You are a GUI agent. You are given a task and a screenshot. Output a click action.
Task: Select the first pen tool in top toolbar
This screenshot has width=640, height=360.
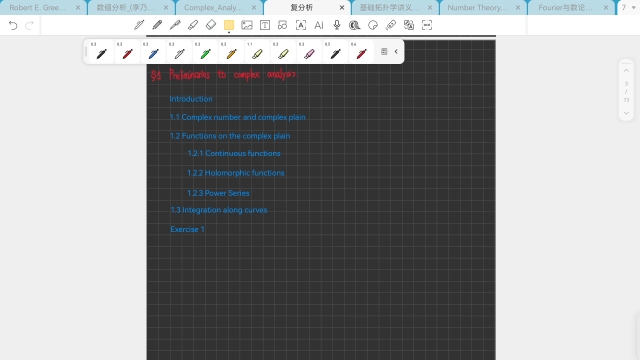(x=139, y=25)
